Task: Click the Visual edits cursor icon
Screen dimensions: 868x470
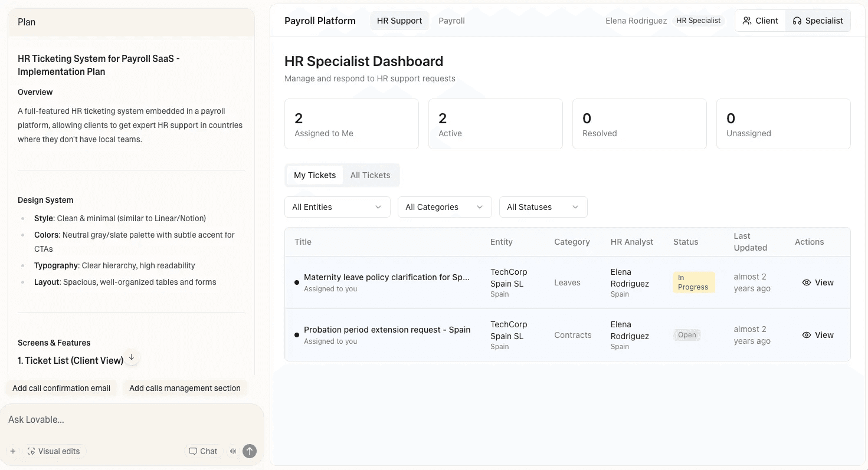Action: [31, 451]
